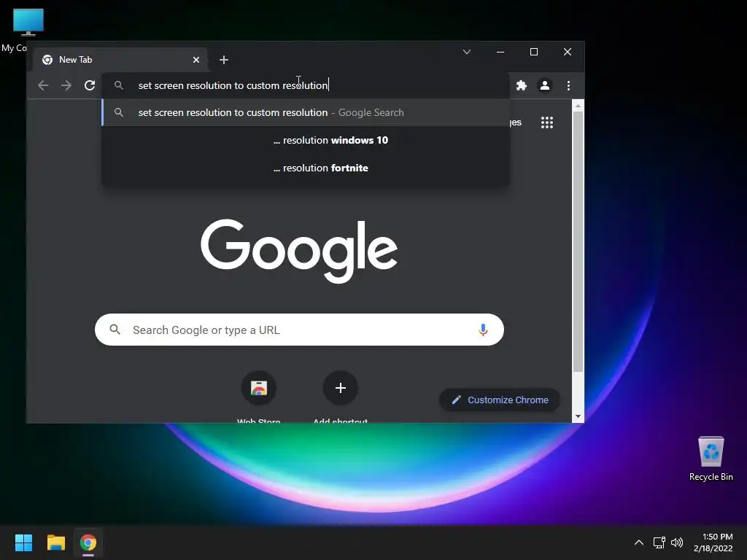Open the Chrome profile avatar icon
This screenshot has width=747, height=560.
(544, 85)
